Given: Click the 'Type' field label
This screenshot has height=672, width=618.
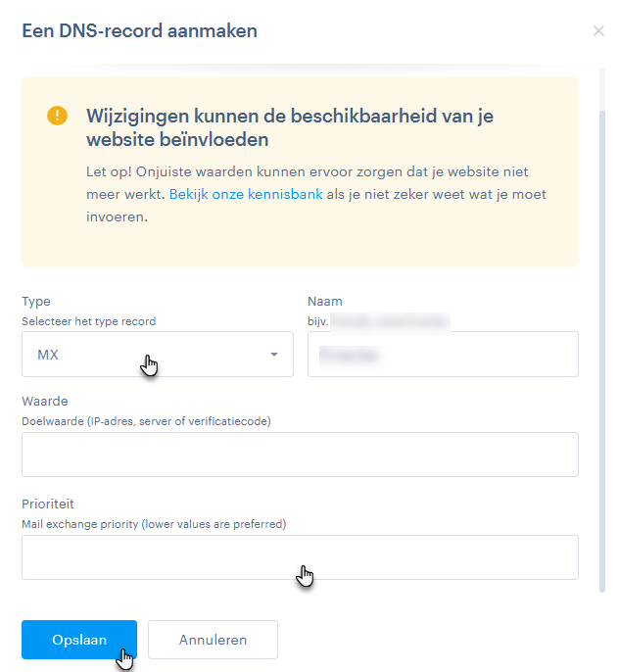Looking at the screenshot, I should click(x=36, y=302).
